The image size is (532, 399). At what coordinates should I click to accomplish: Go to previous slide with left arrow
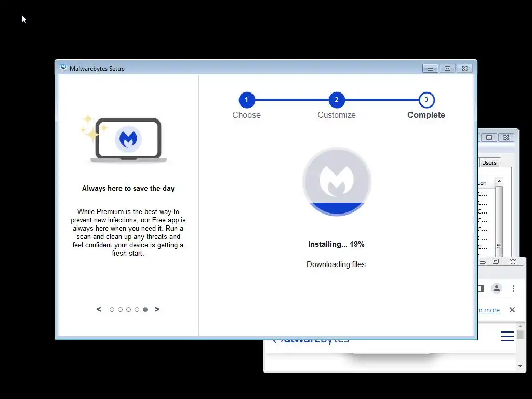(x=99, y=309)
